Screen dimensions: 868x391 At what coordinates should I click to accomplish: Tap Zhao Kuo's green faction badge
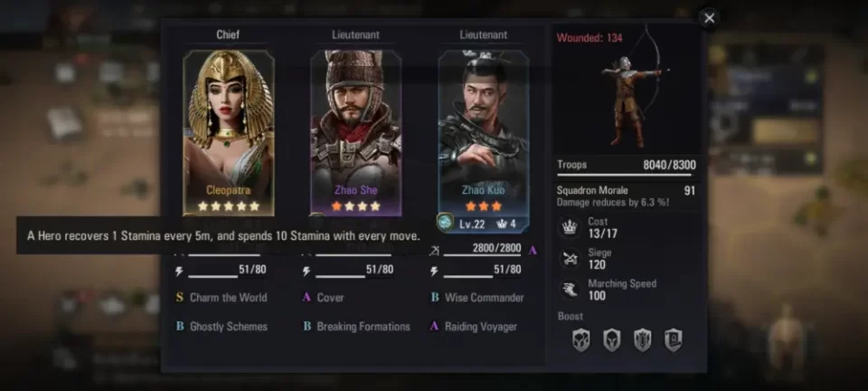click(x=445, y=223)
